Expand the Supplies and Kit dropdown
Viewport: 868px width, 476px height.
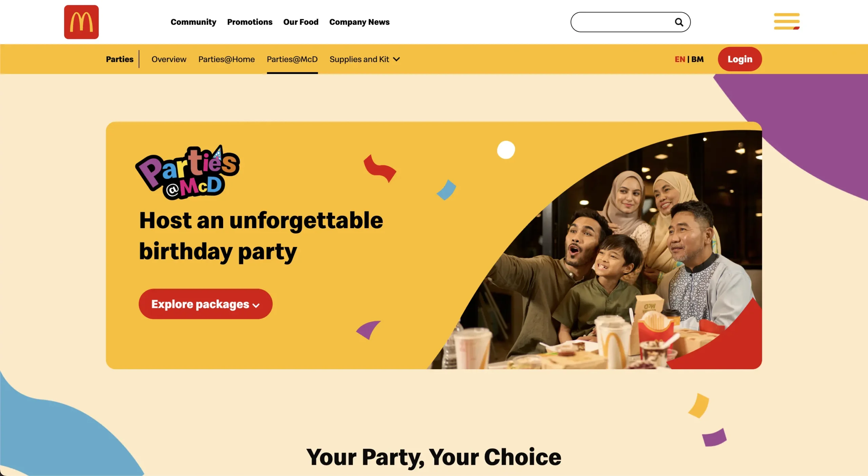click(365, 59)
